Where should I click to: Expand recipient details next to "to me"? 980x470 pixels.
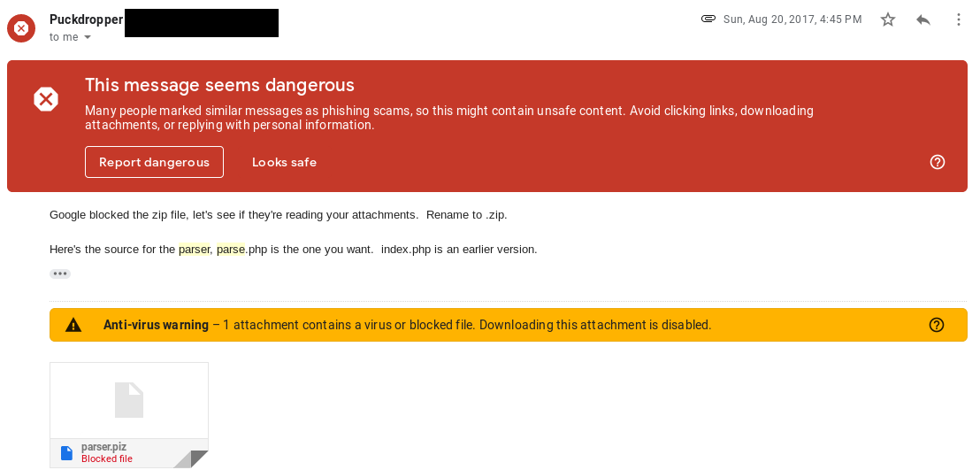click(87, 37)
